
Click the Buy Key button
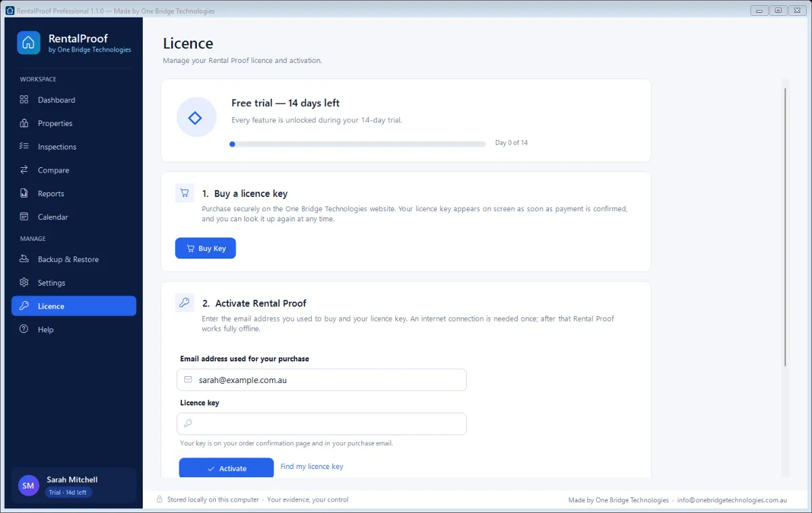(206, 248)
